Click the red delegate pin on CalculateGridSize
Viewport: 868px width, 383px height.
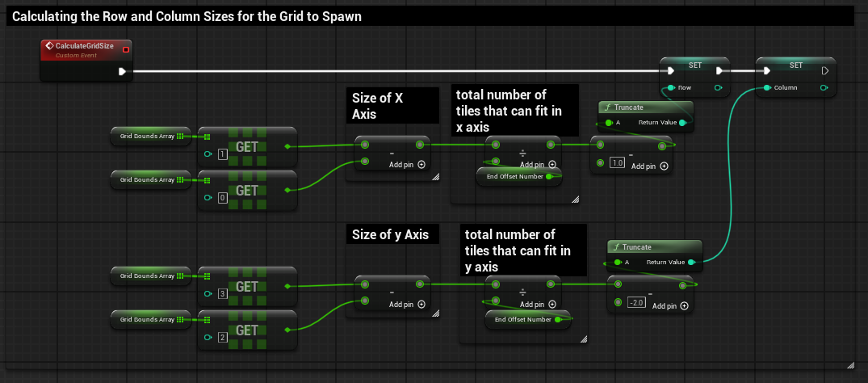[125, 50]
